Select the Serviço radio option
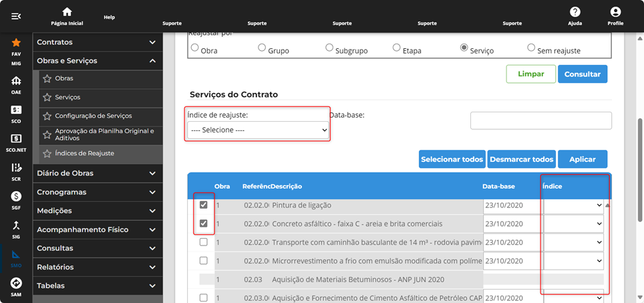This screenshot has width=644, height=303. 464,47
